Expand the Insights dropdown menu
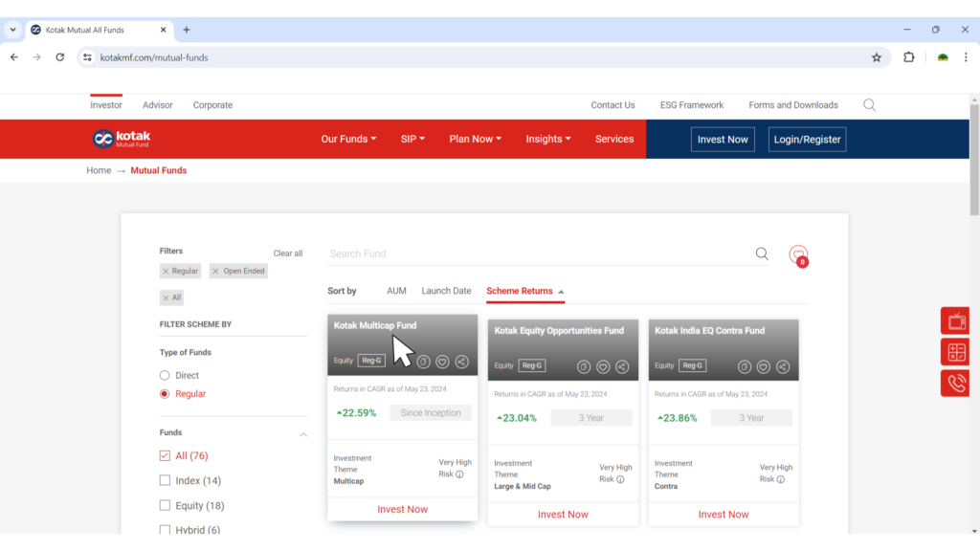 (548, 140)
